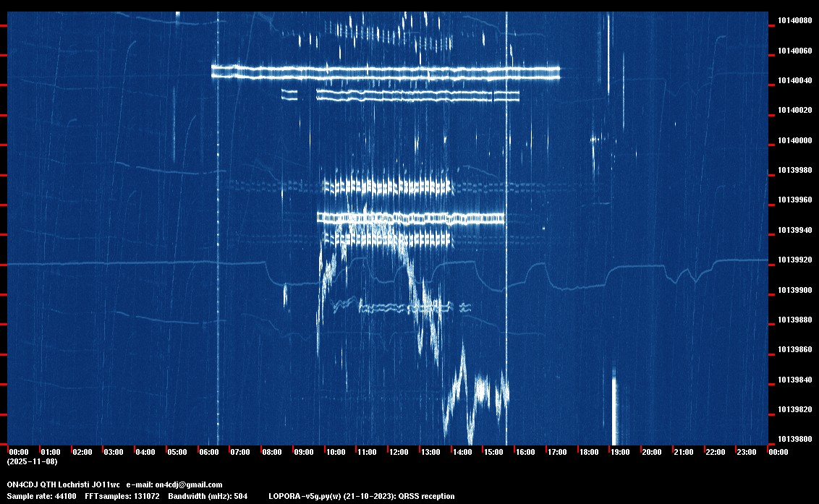Click the 17:00 time axis label
The width and height of the screenshot is (819, 504).
click(x=557, y=452)
